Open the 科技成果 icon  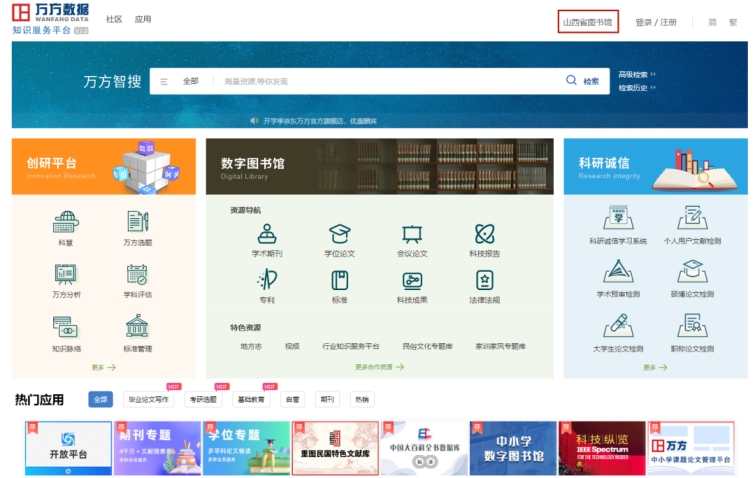coord(412,280)
